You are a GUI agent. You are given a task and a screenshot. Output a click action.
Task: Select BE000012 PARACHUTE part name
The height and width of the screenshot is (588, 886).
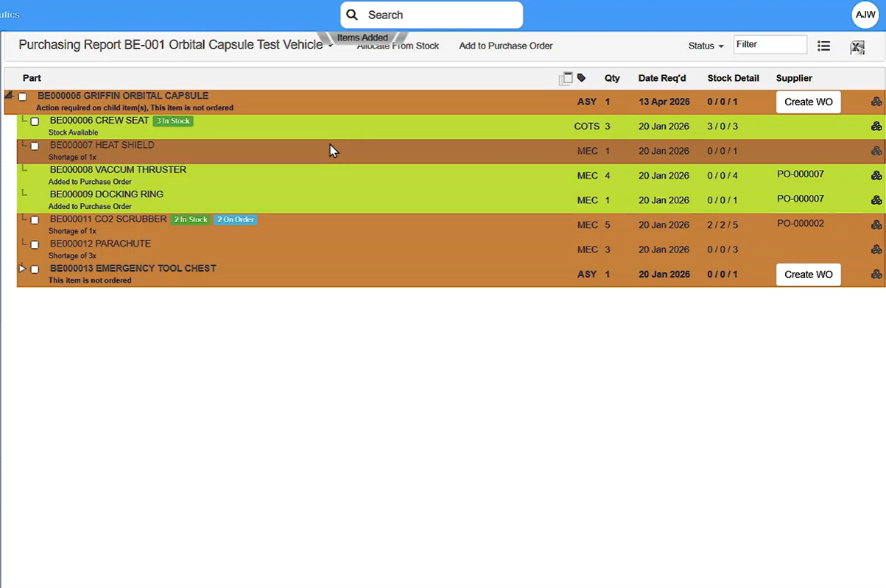[x=100, y=244]
